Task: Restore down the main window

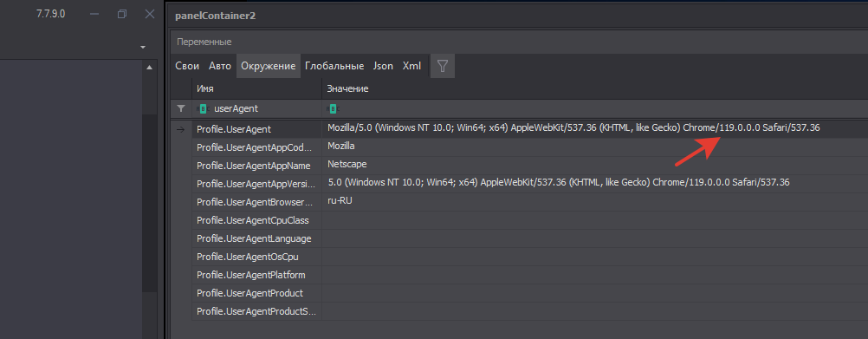Action: click(x=122, y=15)
